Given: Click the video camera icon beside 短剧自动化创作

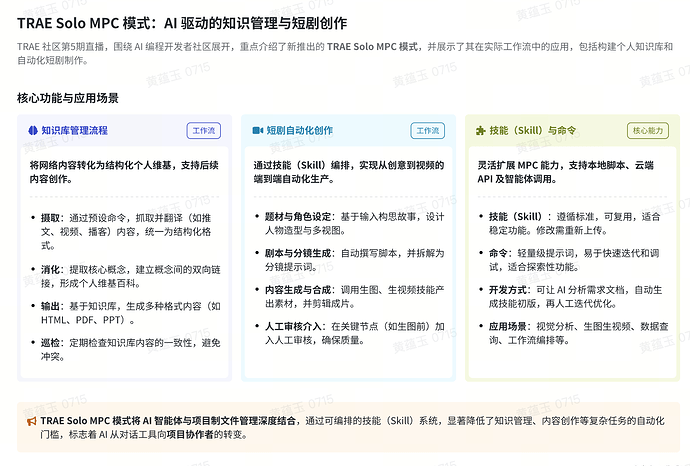Looking at the screenshot, I should coord(257,131).
